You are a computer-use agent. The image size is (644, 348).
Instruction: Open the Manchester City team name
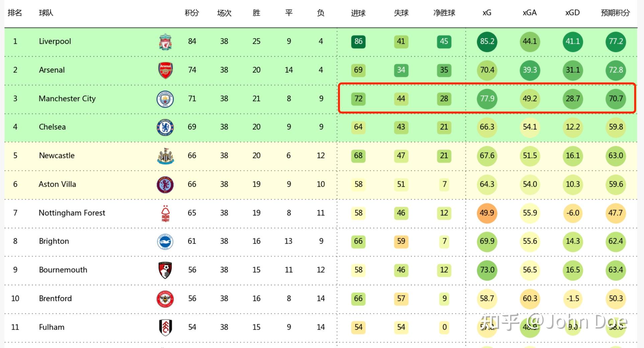(67, 99)
